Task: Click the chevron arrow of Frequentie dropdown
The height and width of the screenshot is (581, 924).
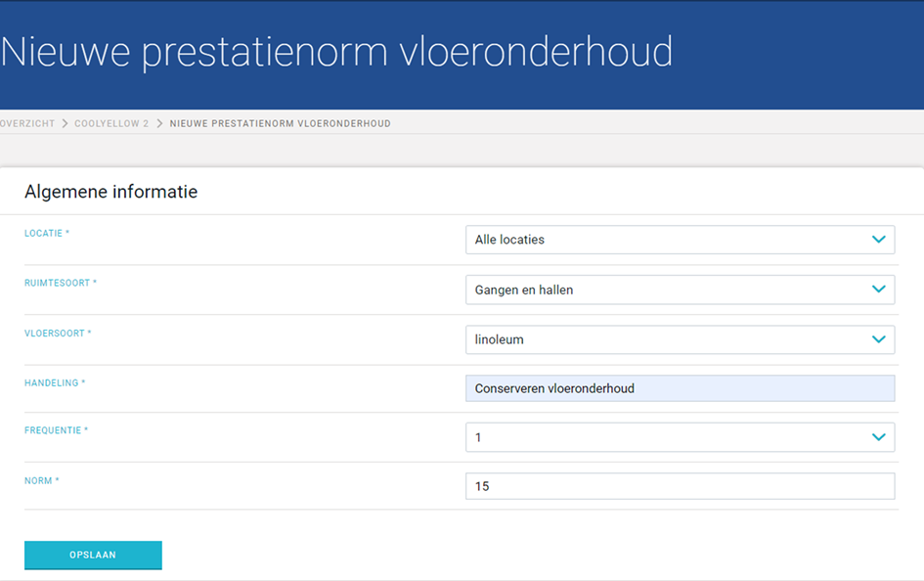Action: [x=879, y=437]
